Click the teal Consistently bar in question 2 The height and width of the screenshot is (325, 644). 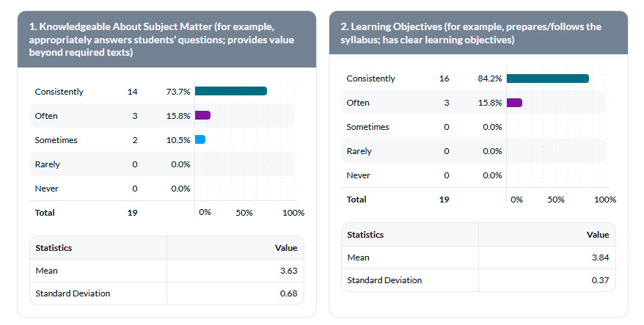coord(547,78)
